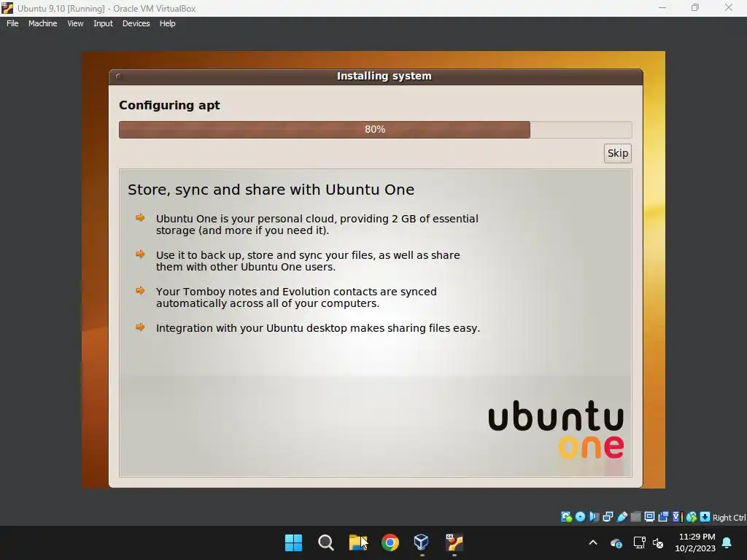Click the Installing system title bar

point(376,77)
